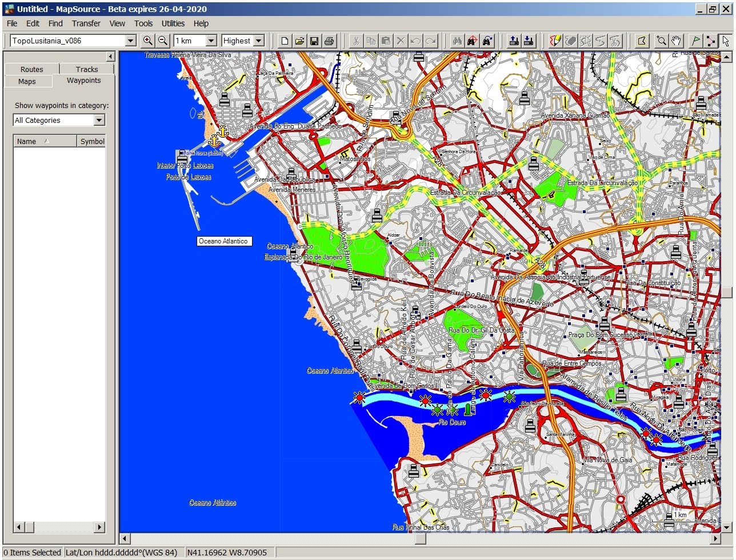Screen dimensions: 736x560
Task: Click the Undo arrow icon
Action: click(415, 41)
